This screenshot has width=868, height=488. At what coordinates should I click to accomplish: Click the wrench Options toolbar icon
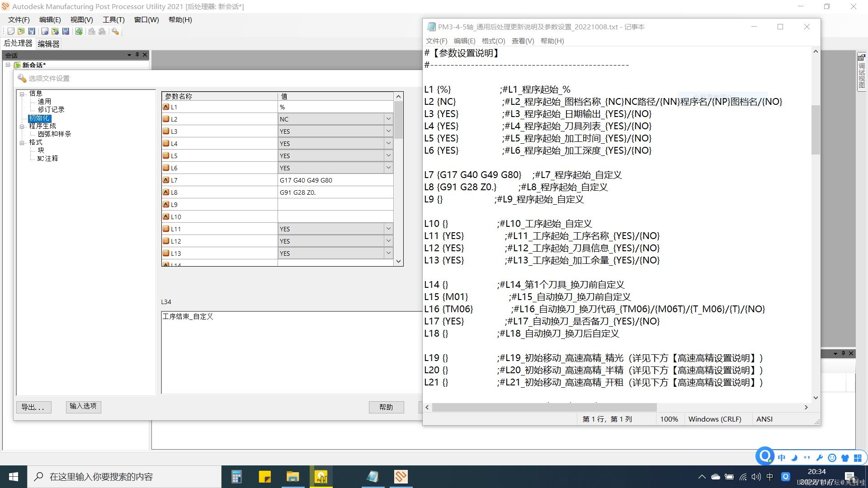tap(115, 31)
